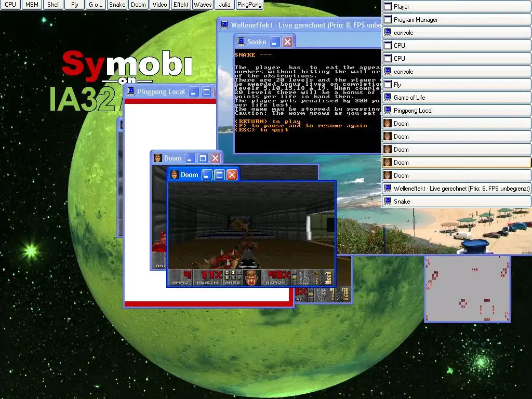Minimize the back Doom window

tap(190, 158)
